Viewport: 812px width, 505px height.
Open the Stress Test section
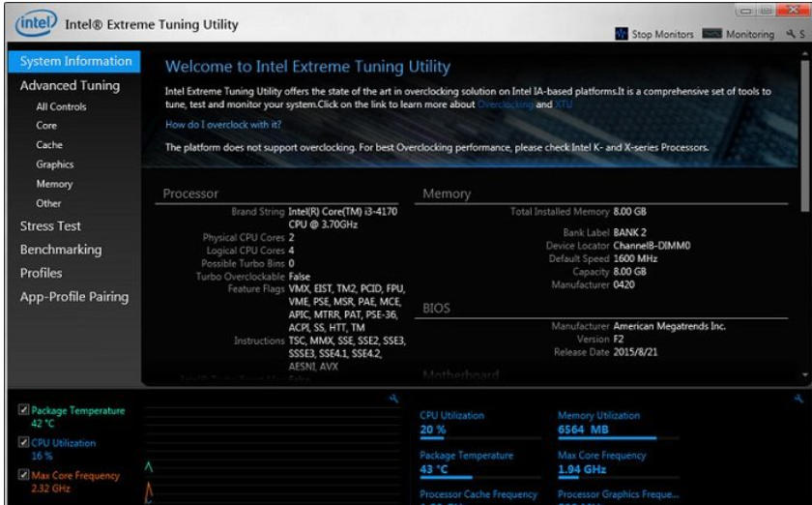coord(50,225)
